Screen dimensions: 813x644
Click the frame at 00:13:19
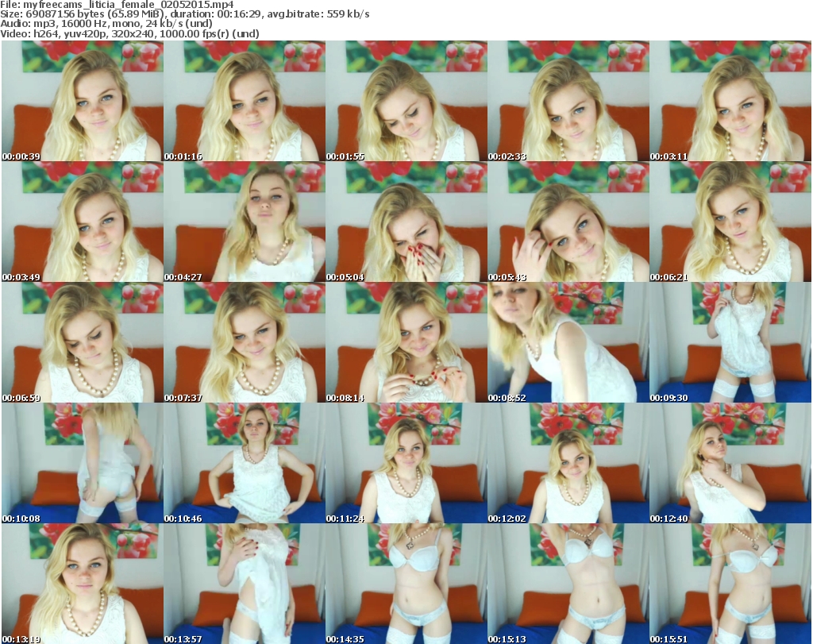click(83, 584)
